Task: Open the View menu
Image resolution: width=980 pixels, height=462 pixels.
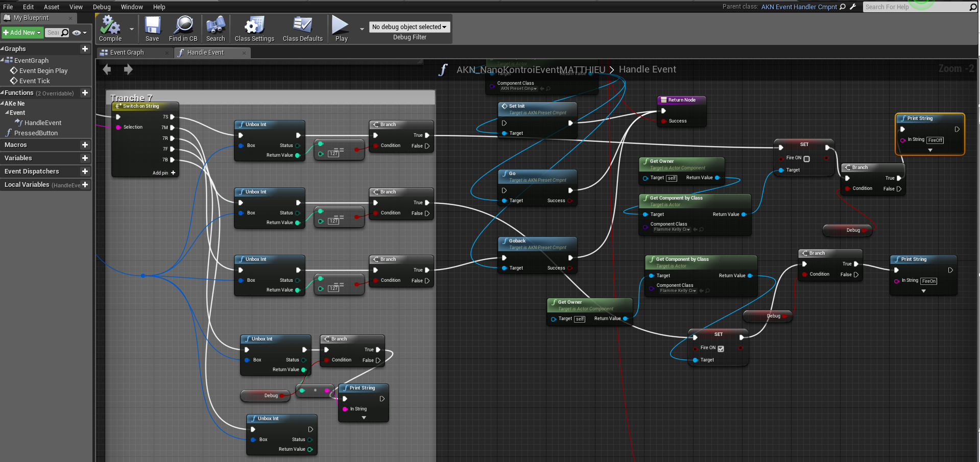Action: (76, 7)
